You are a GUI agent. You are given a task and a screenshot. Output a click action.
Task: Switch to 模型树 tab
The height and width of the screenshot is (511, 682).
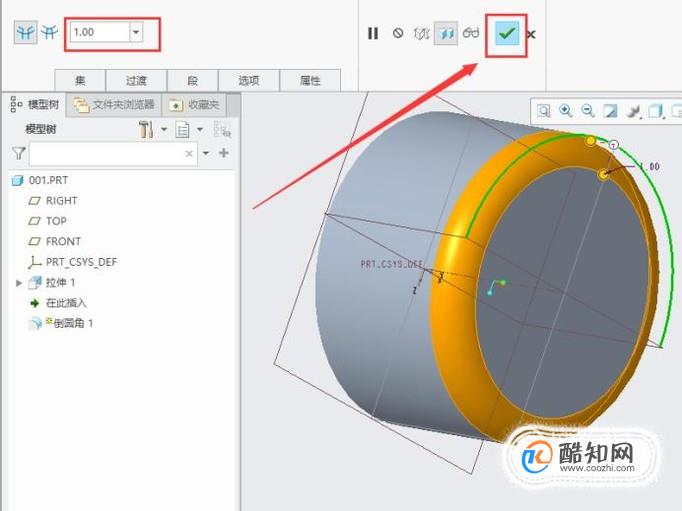click(x=36, y=104)
